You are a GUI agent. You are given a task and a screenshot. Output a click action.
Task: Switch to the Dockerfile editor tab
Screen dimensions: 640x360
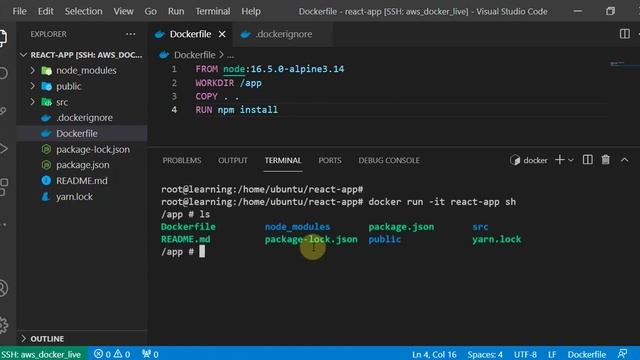[x=190, y=34]
